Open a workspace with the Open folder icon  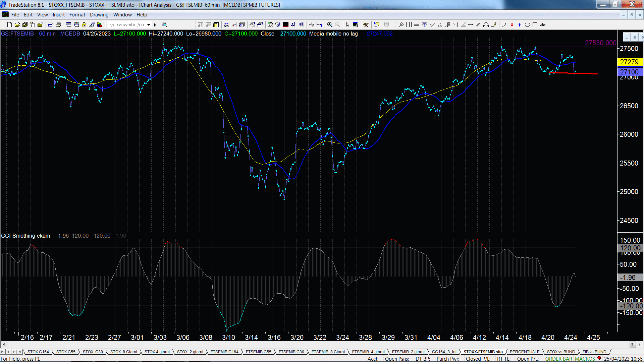17,24
